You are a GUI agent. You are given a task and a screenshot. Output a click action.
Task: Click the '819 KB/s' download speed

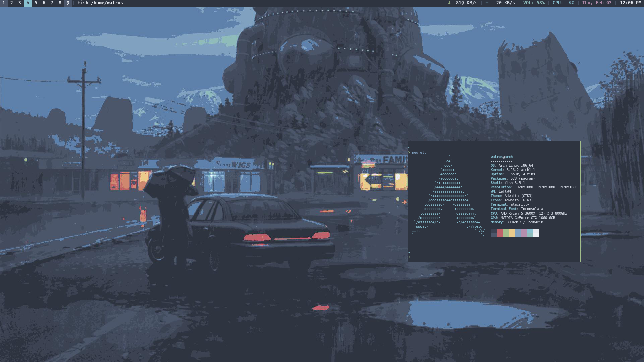pos(467,3)
